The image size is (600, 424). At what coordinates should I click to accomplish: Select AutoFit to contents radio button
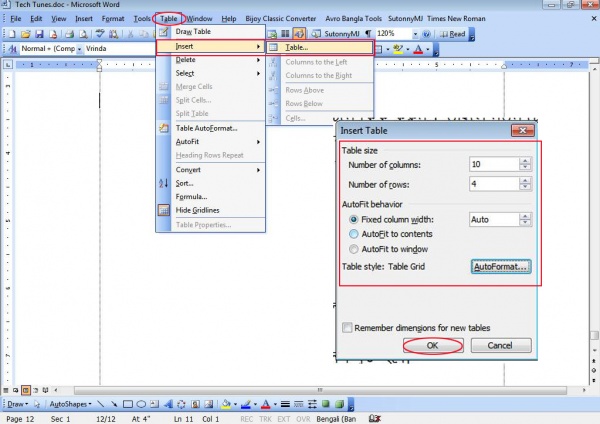pyautogui.click(x=353, y=234)
